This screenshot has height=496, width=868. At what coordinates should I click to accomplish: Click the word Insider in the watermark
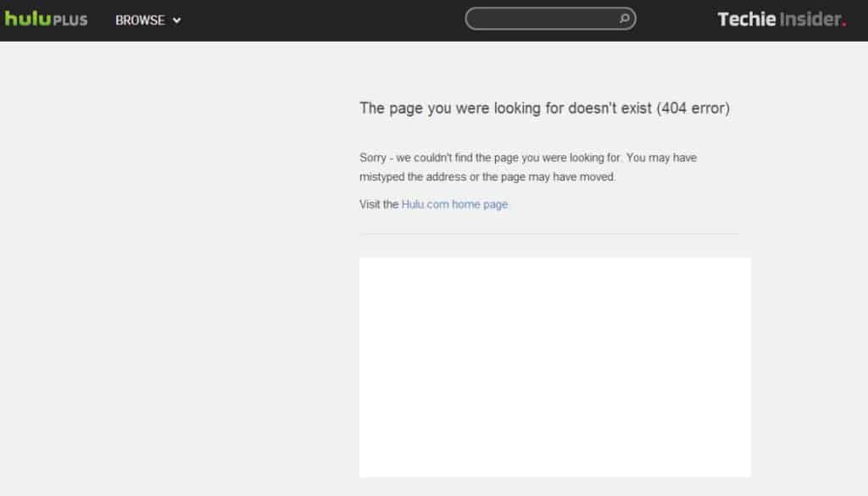(x=811, y=19)
